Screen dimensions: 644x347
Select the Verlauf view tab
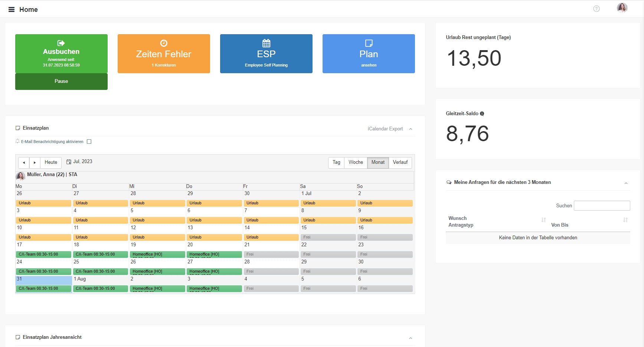400,162
